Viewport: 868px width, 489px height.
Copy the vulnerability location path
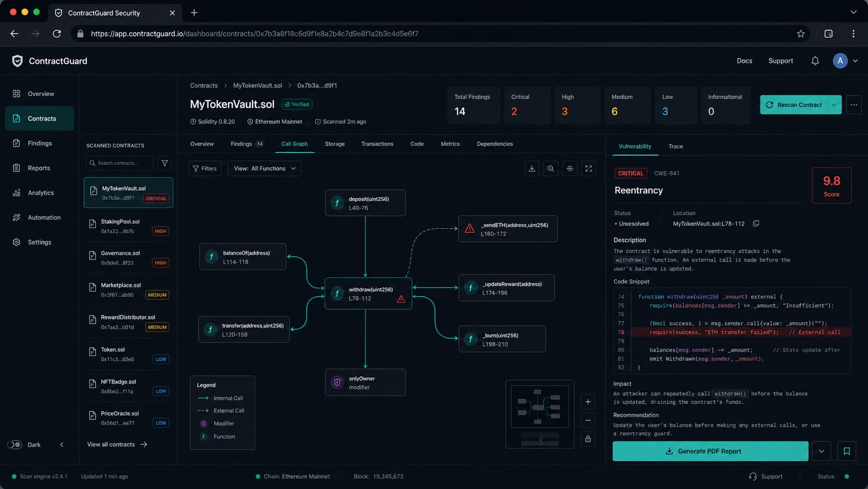tap(756, 223)
